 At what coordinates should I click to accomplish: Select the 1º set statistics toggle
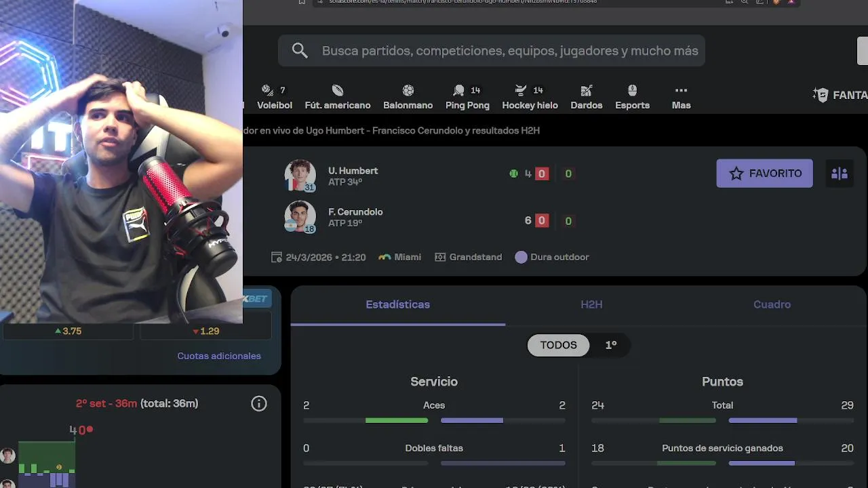tap(610, 345)
